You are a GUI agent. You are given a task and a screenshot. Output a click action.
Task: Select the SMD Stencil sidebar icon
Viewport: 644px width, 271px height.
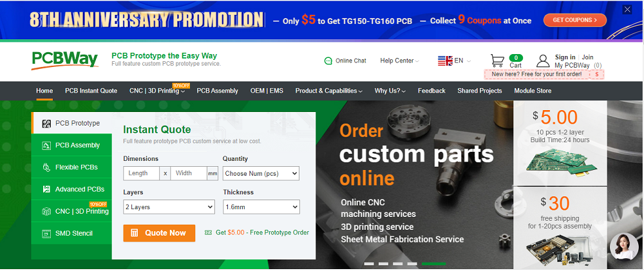(x=46, y=233)
